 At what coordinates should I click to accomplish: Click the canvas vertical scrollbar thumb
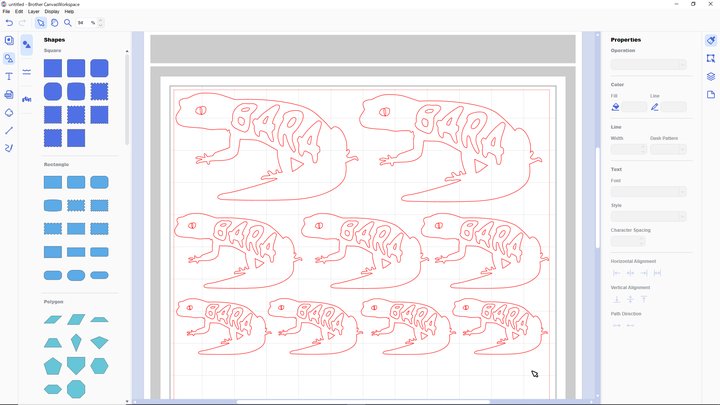pyautogui.click(x=597, y=197)
